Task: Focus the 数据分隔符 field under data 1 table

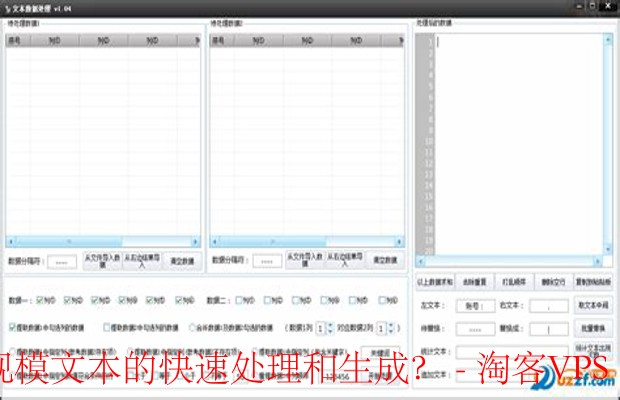Action: point(62,262)
